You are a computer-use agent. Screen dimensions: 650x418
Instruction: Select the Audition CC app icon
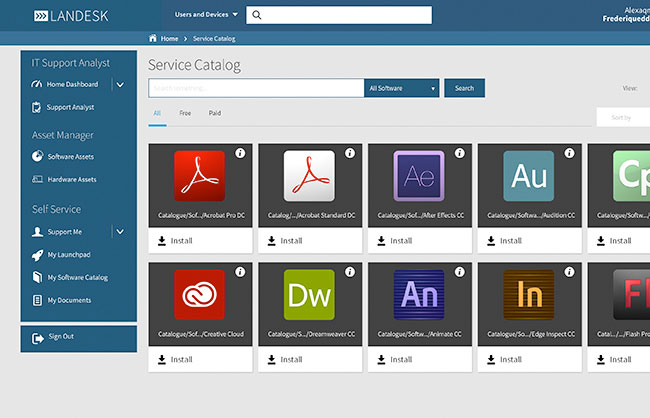click(528, 175)
